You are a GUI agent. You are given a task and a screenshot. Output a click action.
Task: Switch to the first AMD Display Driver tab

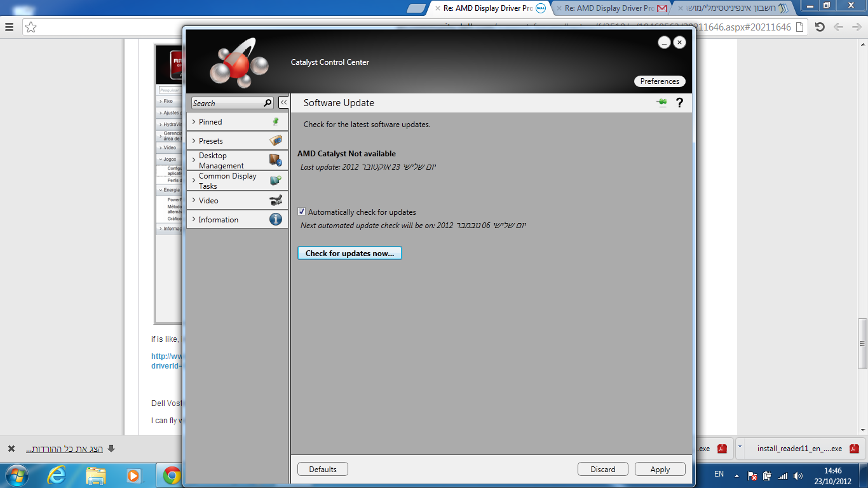point(489,8)
